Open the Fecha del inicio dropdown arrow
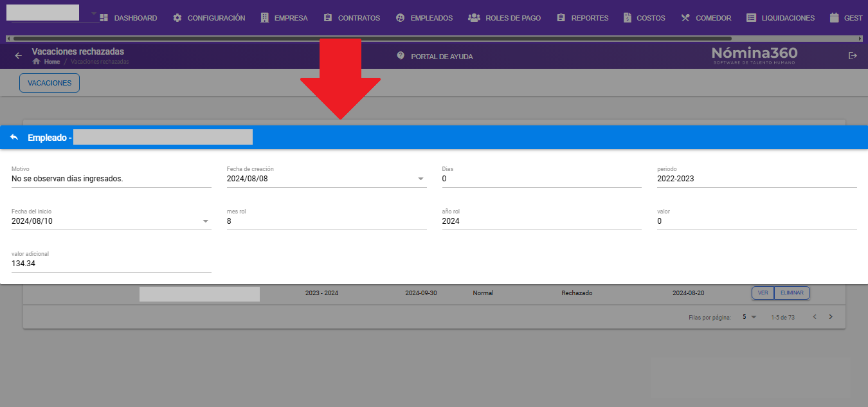 pyautogui.click(x=206, y=221)
